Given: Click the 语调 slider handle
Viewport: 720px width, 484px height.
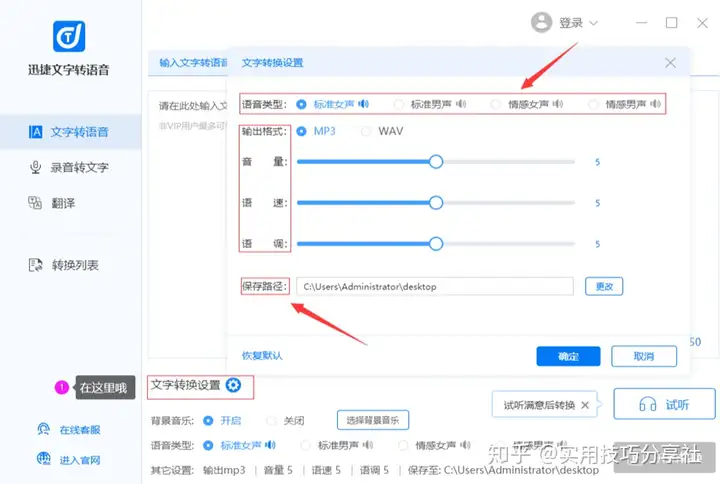Looking at the screenshot, I should [x=436, y=243].
